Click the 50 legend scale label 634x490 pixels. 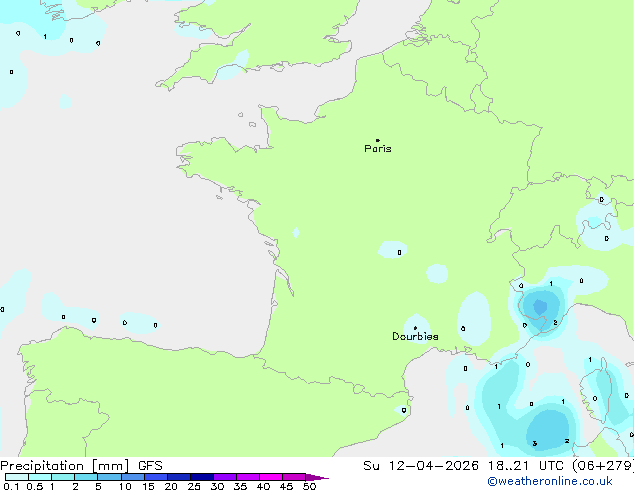coord(309,486)
